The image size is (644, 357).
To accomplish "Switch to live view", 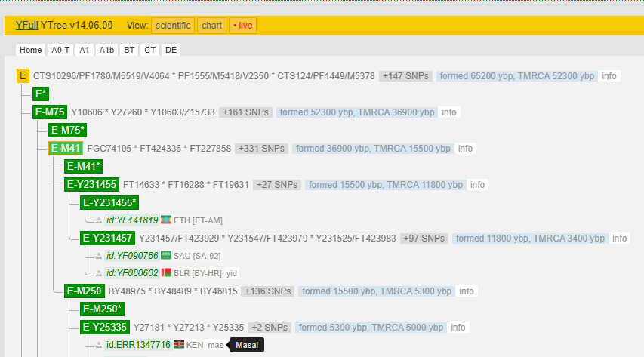I will click(x=243, y=26).
